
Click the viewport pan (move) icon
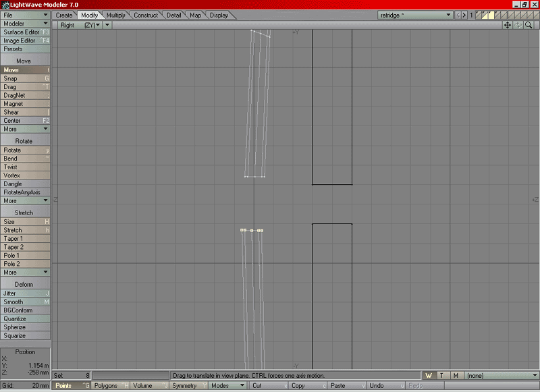pyautogui.click(x=508, y=25)
